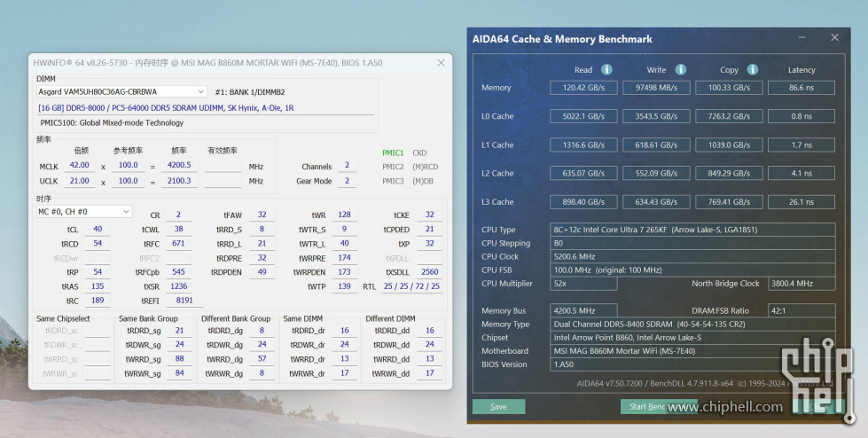
Task: Click the (M)RCD label in HWiNFO
Action: [x=424, y=167]
